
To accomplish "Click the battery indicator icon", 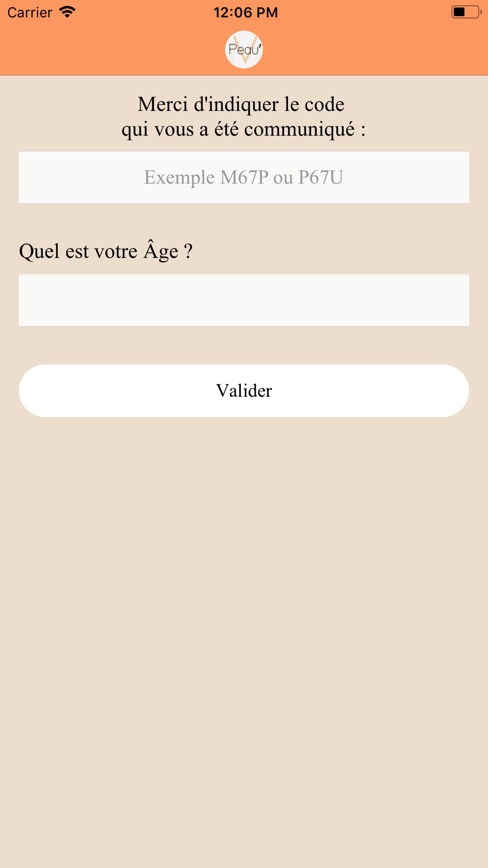I will 466,12.
